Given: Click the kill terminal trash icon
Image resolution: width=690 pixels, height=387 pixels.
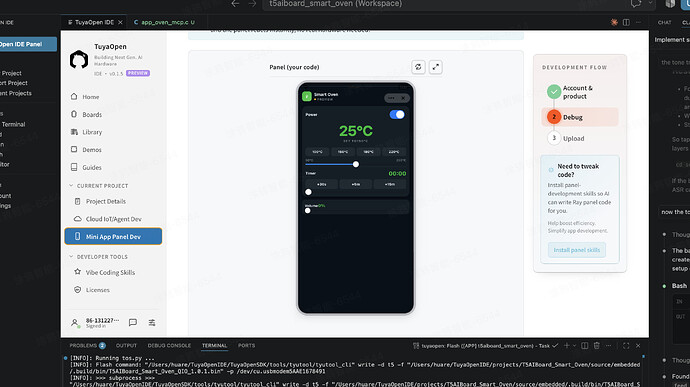Looking at the screenshot, I should point(597,346).
